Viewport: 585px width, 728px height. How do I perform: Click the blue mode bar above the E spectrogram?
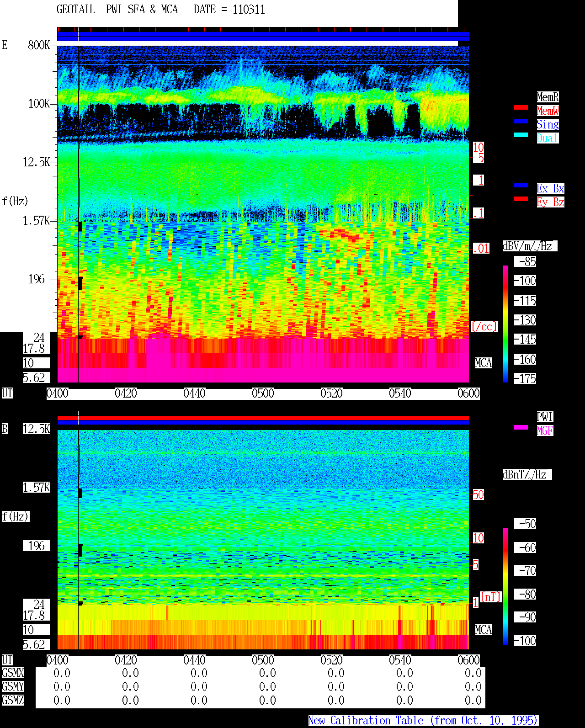(263, 36)
